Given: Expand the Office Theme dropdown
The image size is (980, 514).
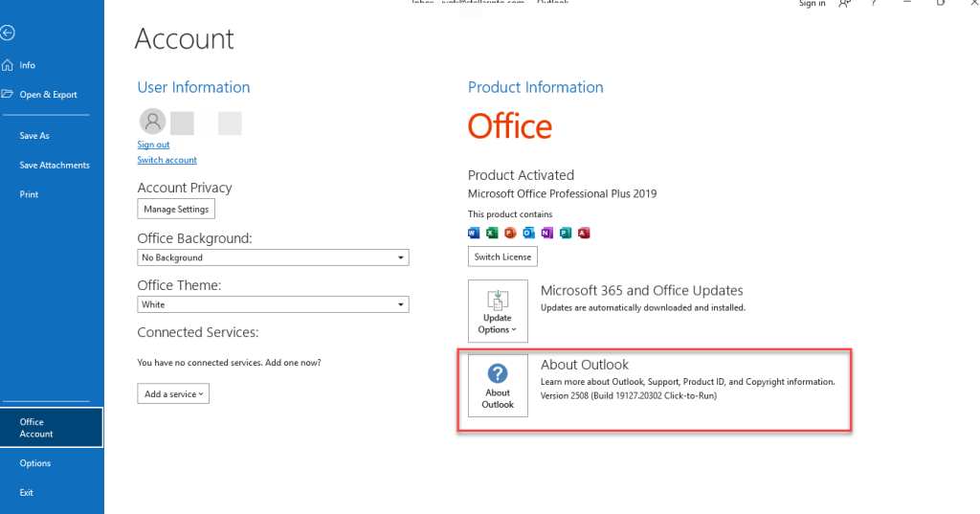Looking at the screenshot, I should point(273,304).
